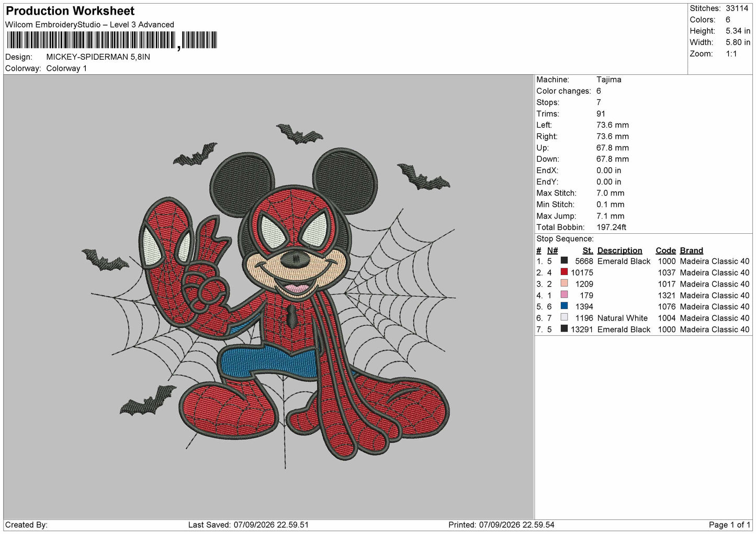Click thread code 1321

pos(667,296)
